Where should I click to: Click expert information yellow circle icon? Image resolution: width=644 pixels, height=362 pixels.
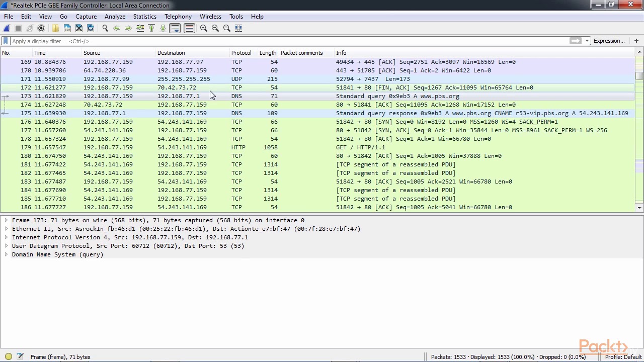click(9, 356)
